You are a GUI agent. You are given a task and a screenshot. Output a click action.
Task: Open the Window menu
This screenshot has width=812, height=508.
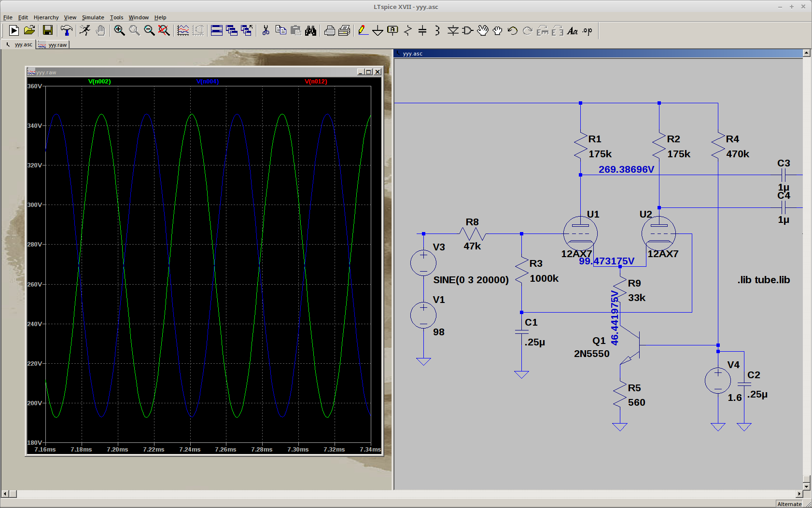pyautogui.click(x=139, y=17)
